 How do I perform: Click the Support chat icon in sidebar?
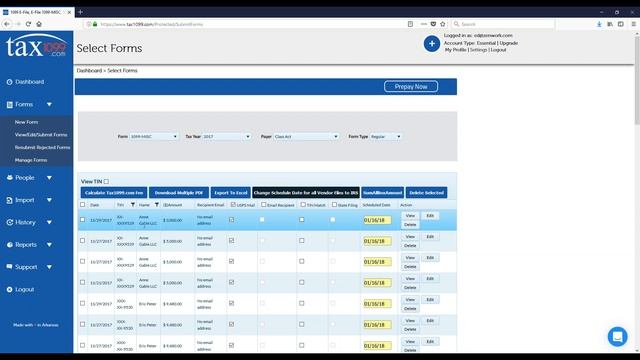9,267
